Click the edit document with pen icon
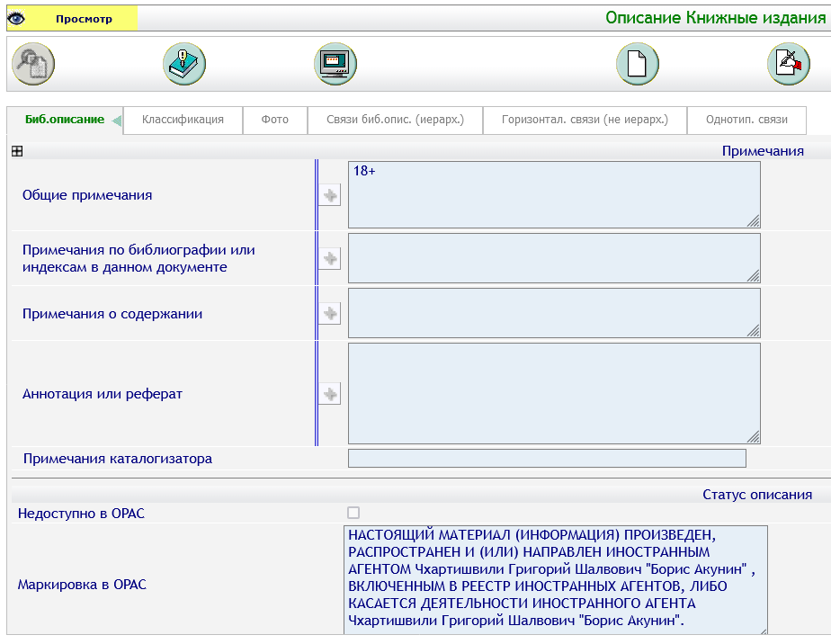The width and height of the screenshot is (831, 644). click(789, 64)
